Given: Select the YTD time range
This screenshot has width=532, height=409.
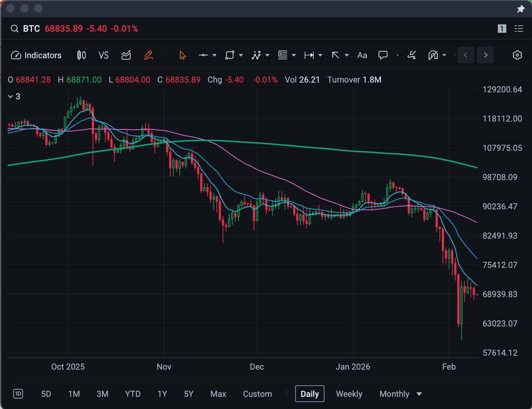Looking at the screenshot, I should [133, 394].
